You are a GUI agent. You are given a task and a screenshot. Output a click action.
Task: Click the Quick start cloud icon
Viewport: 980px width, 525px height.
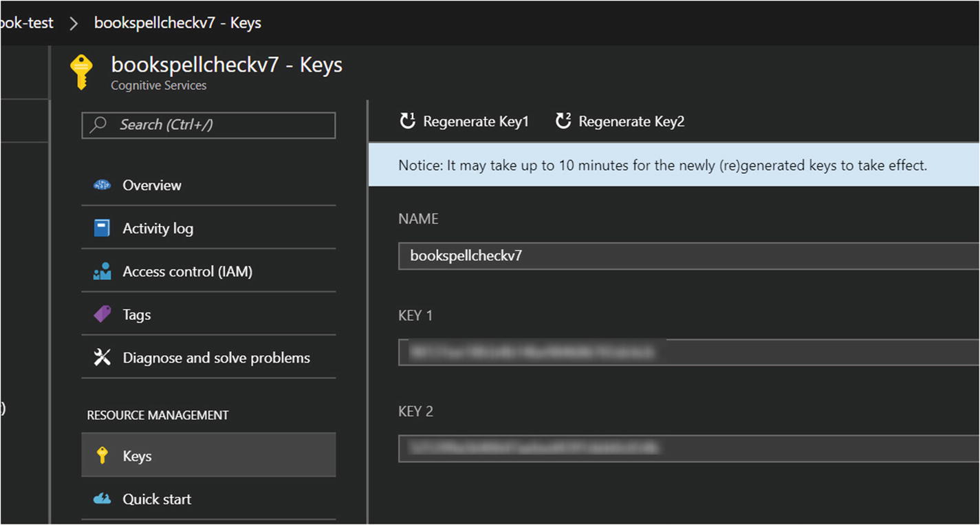102,499
